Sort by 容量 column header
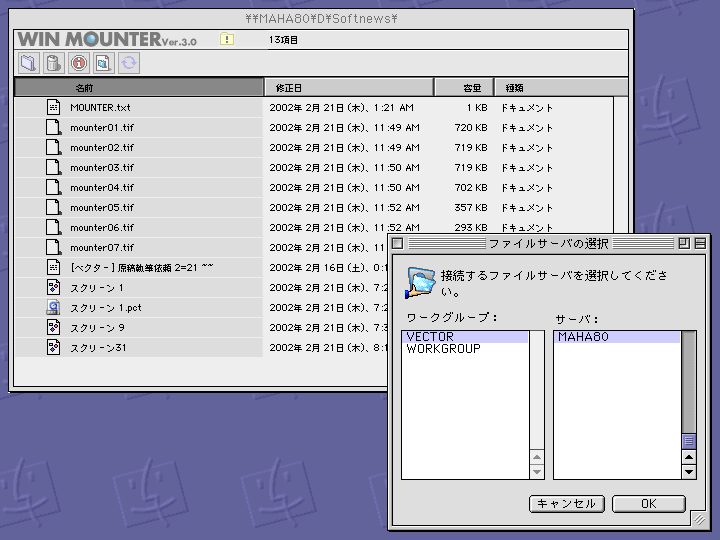 tap(464, 87)
